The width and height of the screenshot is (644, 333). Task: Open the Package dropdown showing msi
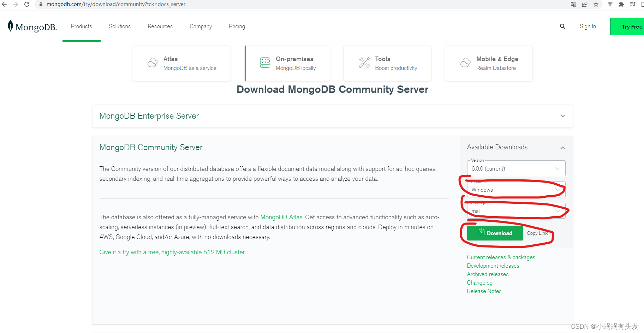516,211
